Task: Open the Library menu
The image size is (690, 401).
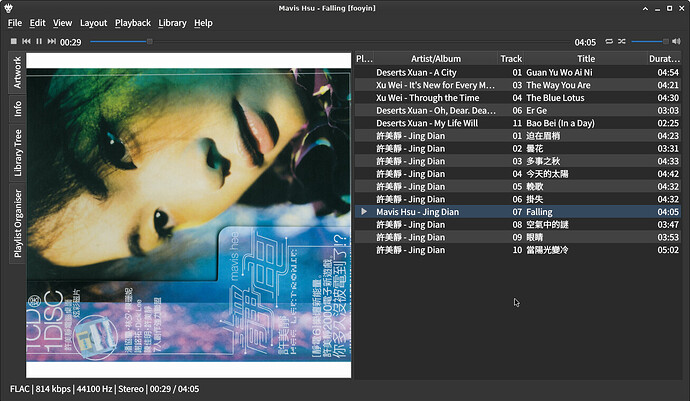Action: (172, 23)
